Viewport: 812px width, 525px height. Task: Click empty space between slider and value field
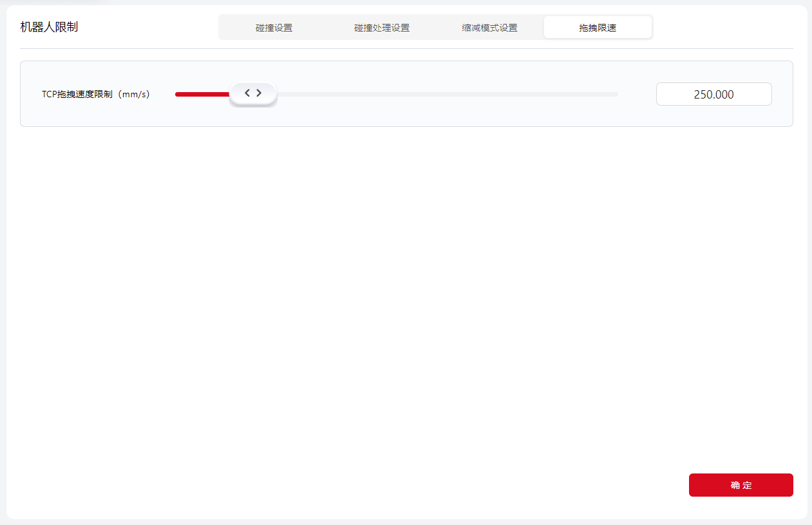point(637,94)
